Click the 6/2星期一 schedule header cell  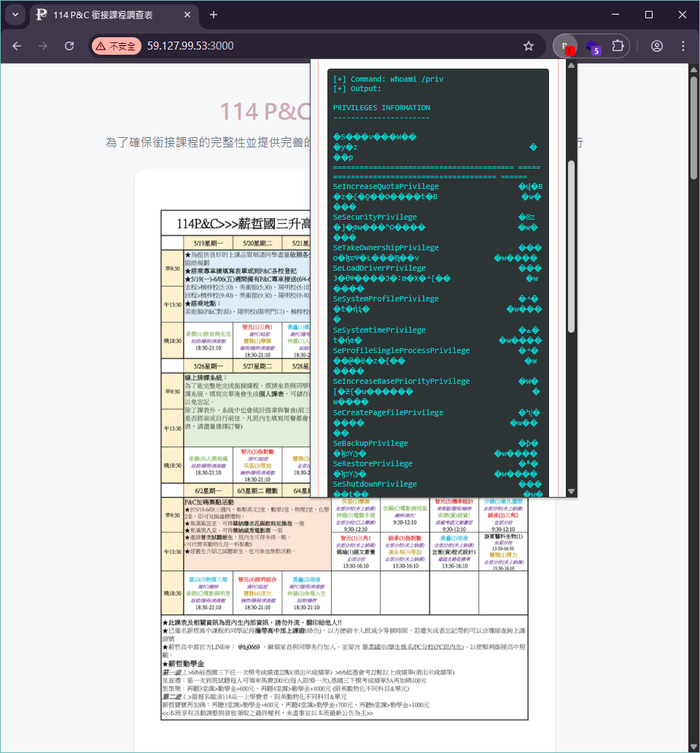tap(209, 491)
